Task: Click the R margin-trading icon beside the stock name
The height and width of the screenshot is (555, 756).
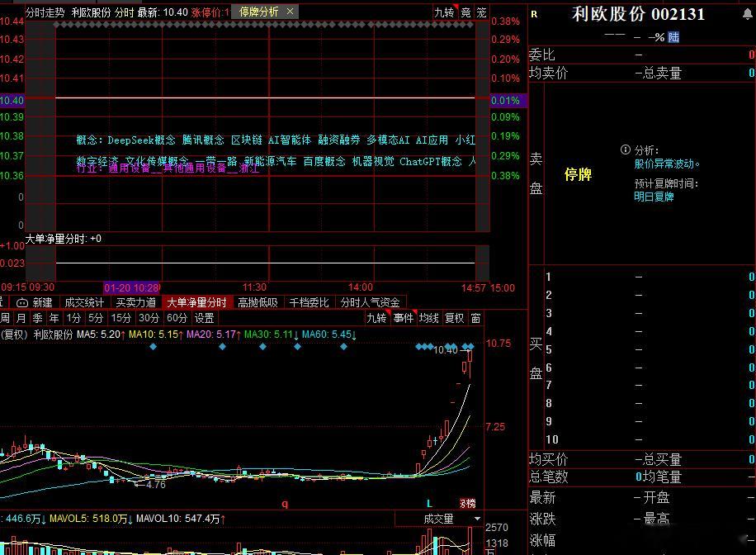Action: pos(534,14)
